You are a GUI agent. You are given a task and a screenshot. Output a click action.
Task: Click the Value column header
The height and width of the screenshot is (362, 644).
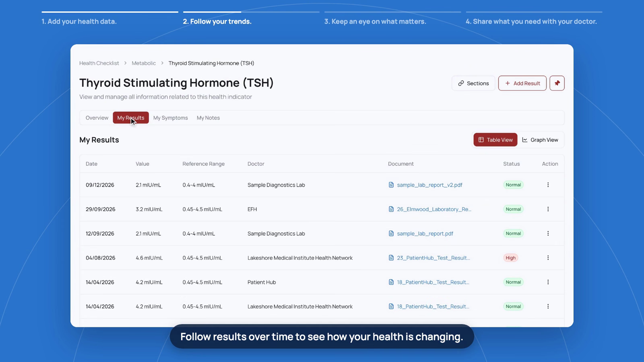tap(142, 164)
